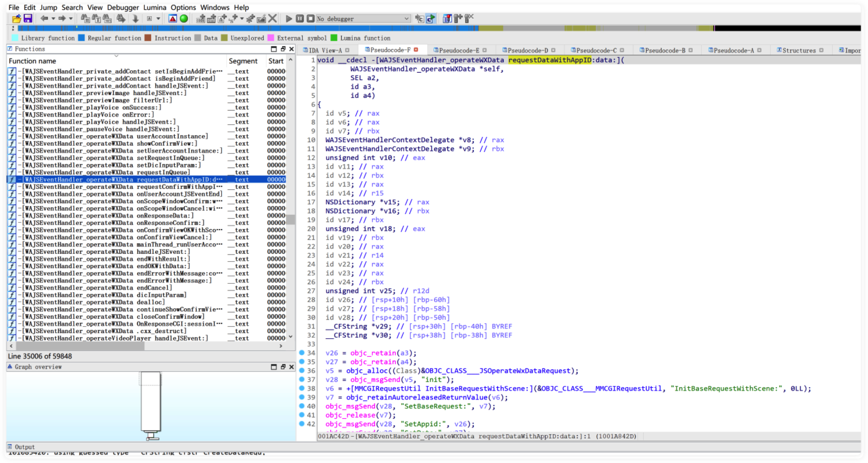
Task: Click the toolbar X delete icon
Action: (273, 18)
